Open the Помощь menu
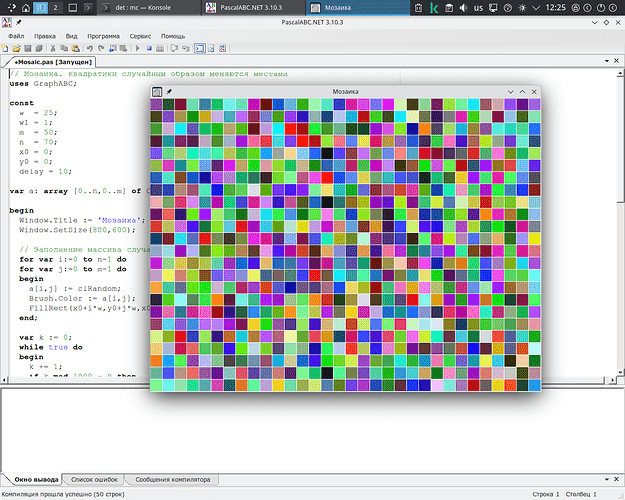 (x=173, y=36)
